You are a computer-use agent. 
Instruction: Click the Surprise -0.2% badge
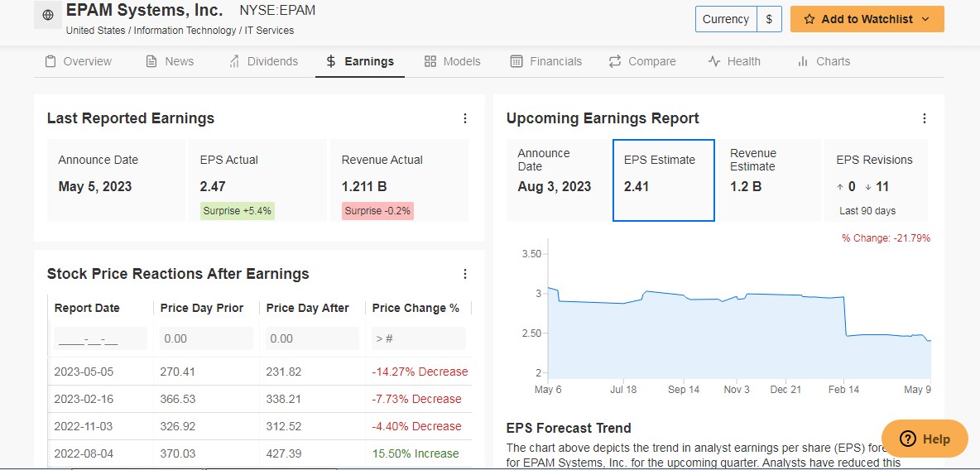click(377, 211)
